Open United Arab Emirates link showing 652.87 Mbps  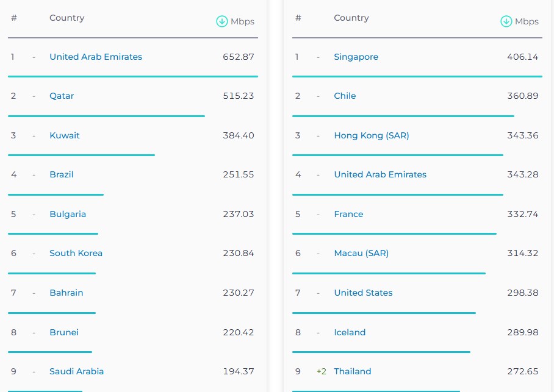(96, 57)
